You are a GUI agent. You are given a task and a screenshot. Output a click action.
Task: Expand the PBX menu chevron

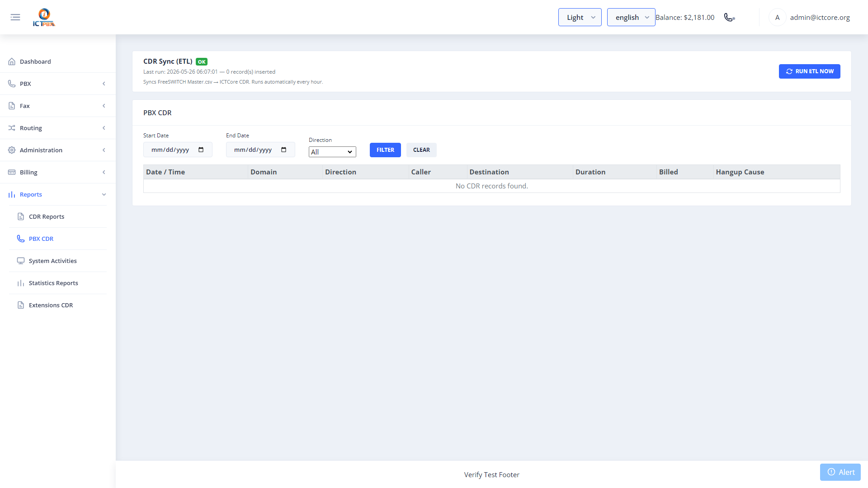[x=104, y=84]
